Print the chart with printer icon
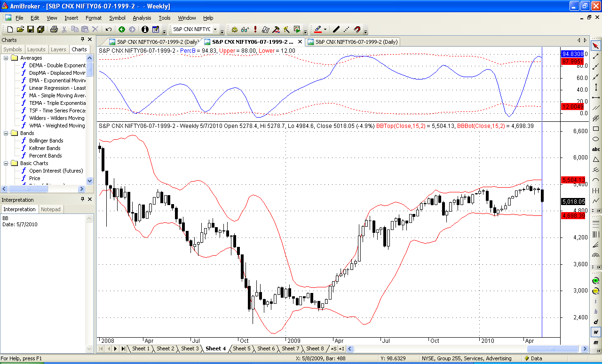The width and height of the screenshot is (602, 364). tap(54, 29)
